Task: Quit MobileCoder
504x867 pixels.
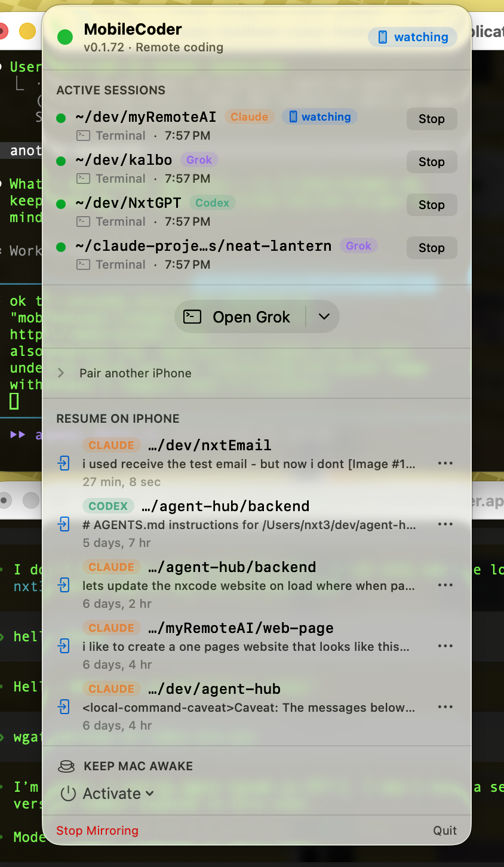Action: coord(445,831)
